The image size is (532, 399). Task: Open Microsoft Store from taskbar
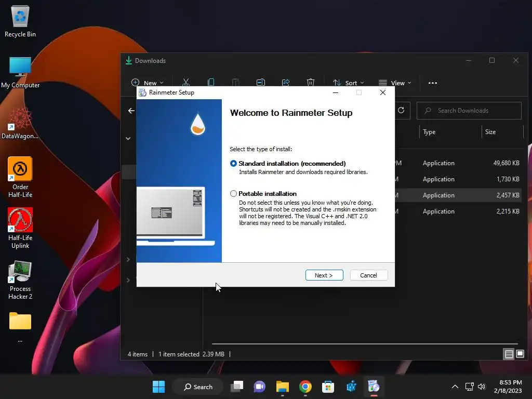(328, 387)
